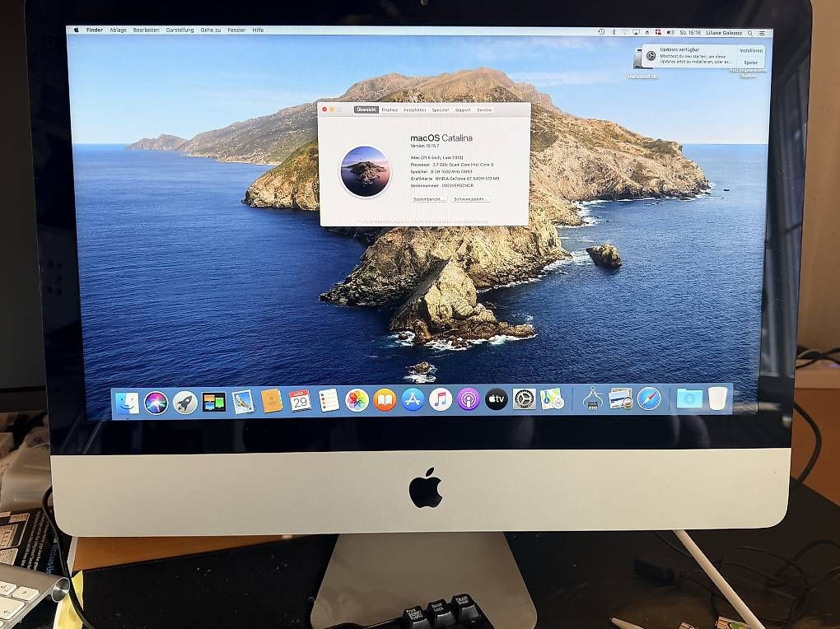Image resolution: width=840 pixels, height=629 pixels.
Task: Open the Mail stamp icon in Dock
Action: point(243,402)
